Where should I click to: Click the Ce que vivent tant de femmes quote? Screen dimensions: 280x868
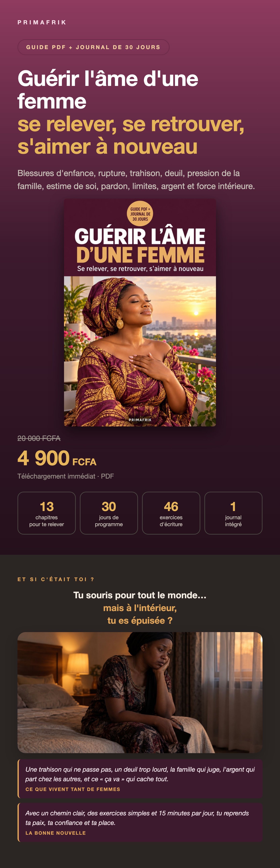pos(140,779)
